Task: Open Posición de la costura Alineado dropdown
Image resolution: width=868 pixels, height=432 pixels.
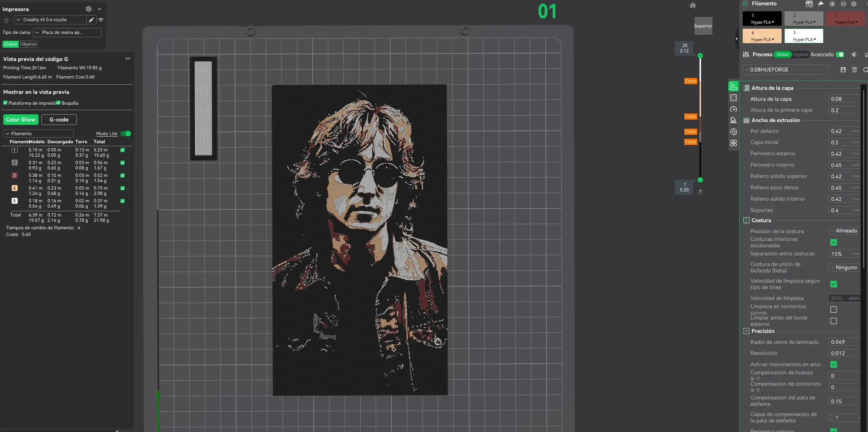Action: pos(844,231)
